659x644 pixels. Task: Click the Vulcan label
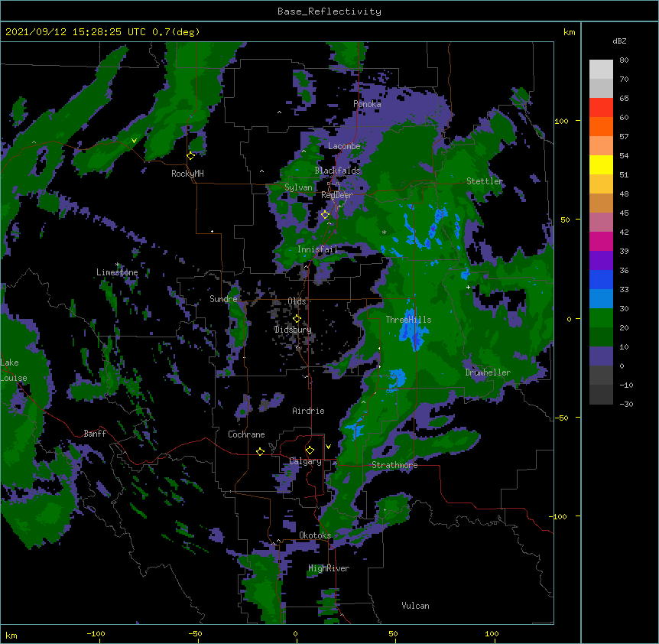pyautogui.click(x=415, y=606)
